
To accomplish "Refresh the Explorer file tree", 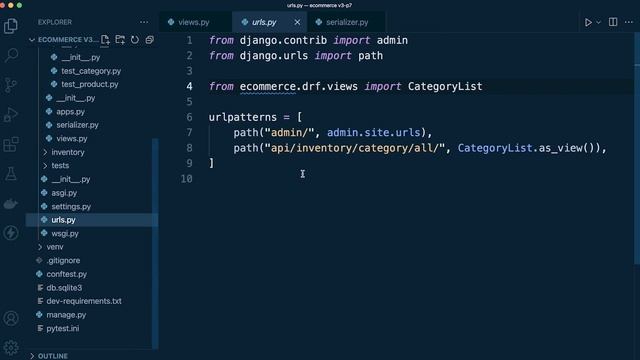I will (x=135, y=40).
